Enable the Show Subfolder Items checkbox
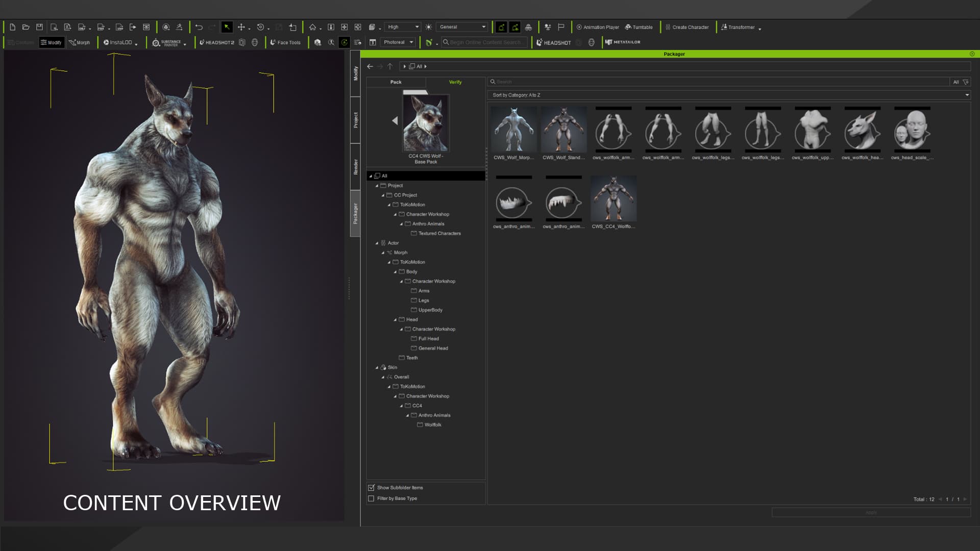Screen dimensions: 980x551 coord(371,488)
